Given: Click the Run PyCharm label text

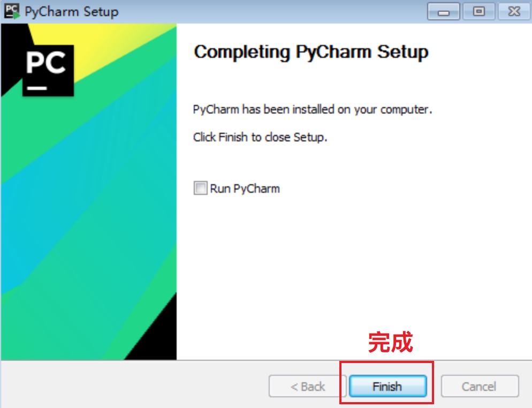Looking at the screenshot, I should click(x=245, y=188).
